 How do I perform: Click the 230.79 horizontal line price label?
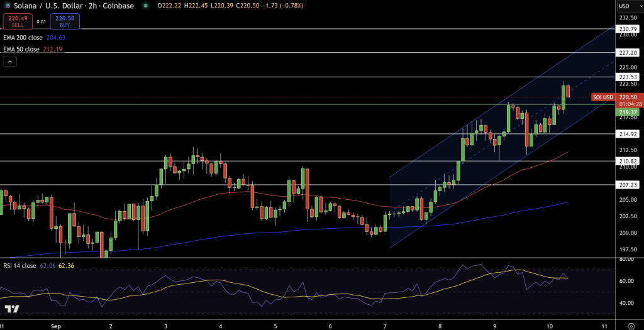[628, 29]
